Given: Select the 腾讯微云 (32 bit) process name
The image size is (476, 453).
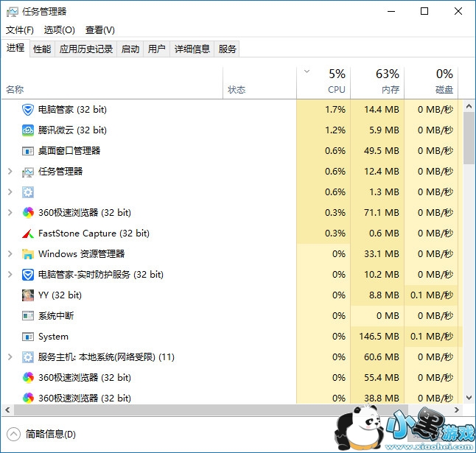Looking at the screenshot, I should 72,130.
